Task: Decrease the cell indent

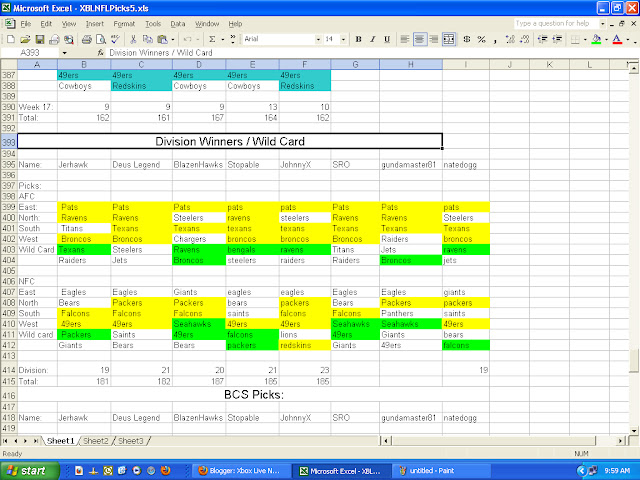Action: [x=542, y=39]
